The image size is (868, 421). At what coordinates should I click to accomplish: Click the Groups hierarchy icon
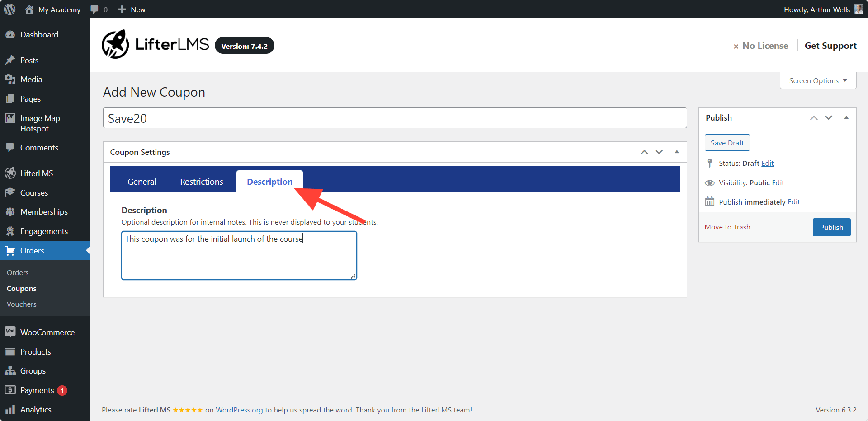coord(10,371)
